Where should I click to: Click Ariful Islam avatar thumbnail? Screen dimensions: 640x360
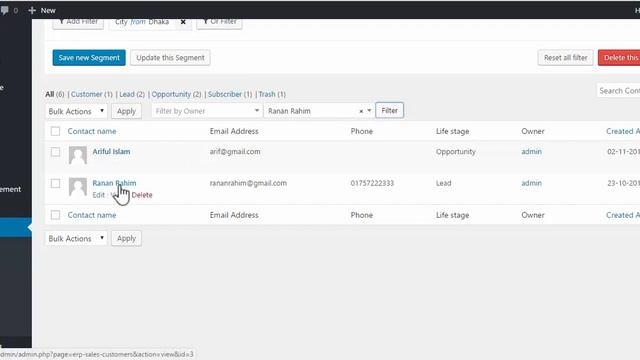pyautogui.click(x=78, y=155)
